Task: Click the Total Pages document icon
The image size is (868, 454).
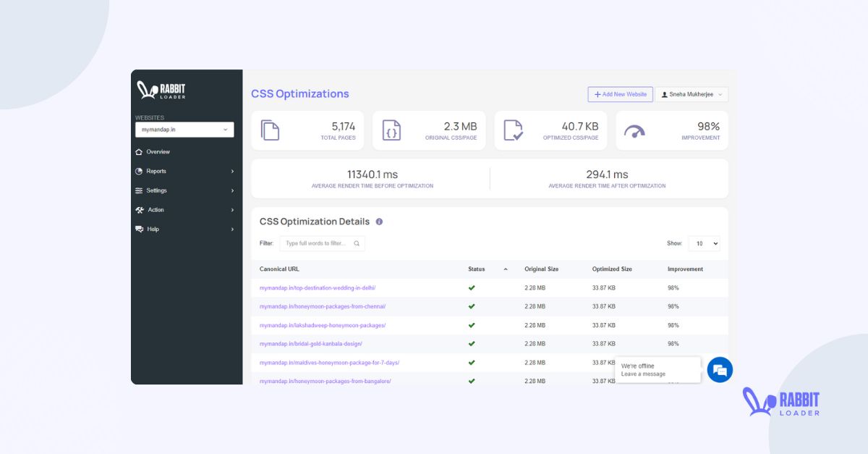Action: coord(271,130)
